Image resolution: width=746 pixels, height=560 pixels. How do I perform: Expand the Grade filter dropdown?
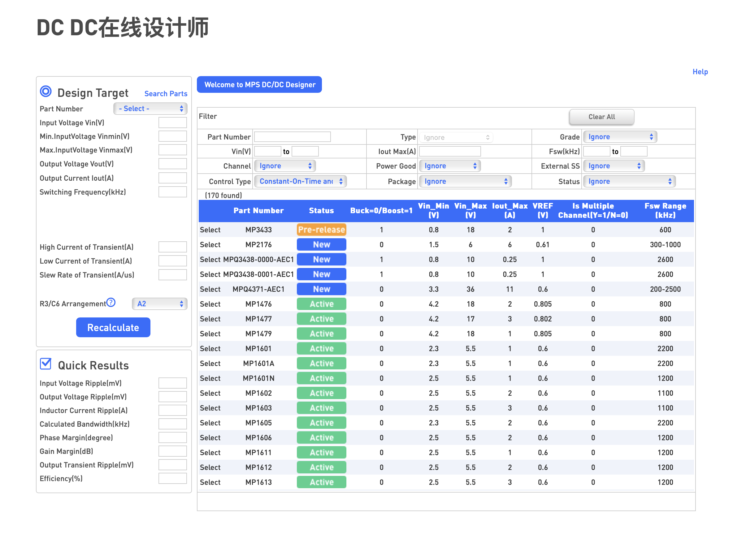coord(620,137)
